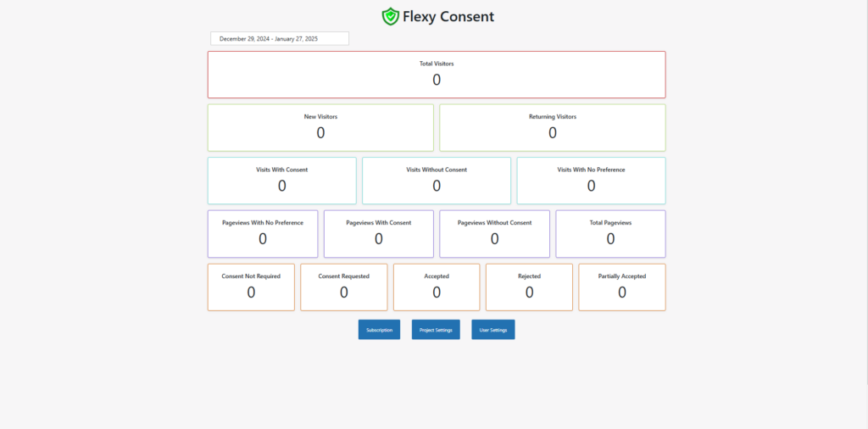Click "Pageviews With Consent" text

[379, 223]
